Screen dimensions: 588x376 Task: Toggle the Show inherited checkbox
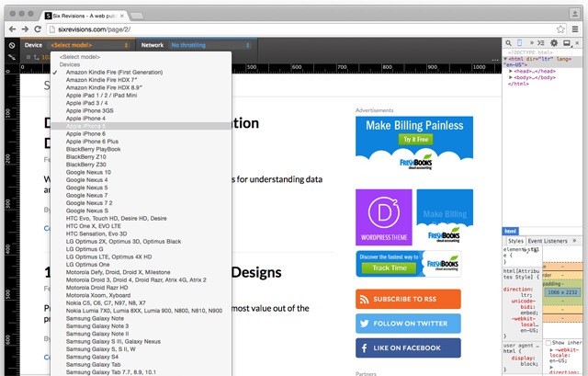[548, 343]
